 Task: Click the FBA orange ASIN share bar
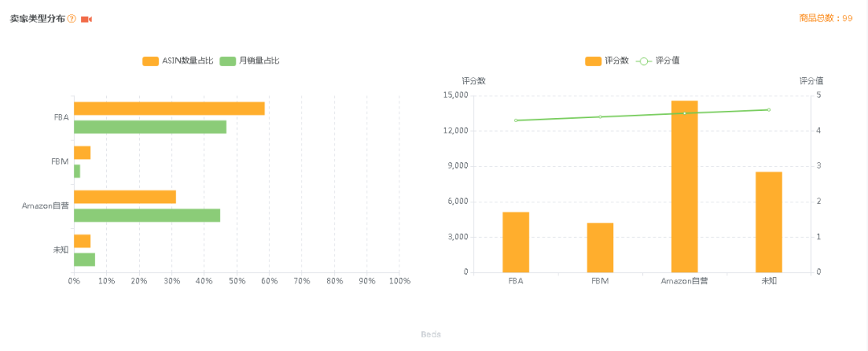(x=169, y=108)
